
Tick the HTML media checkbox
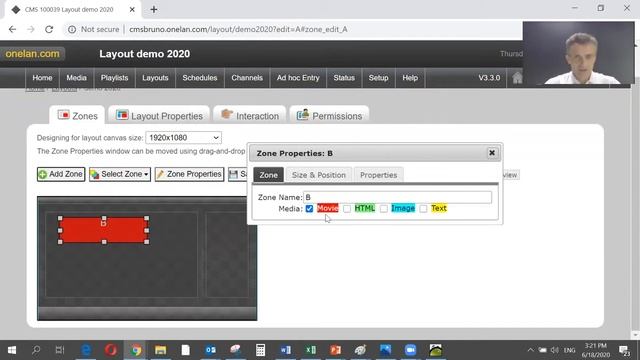pos(347,209)
